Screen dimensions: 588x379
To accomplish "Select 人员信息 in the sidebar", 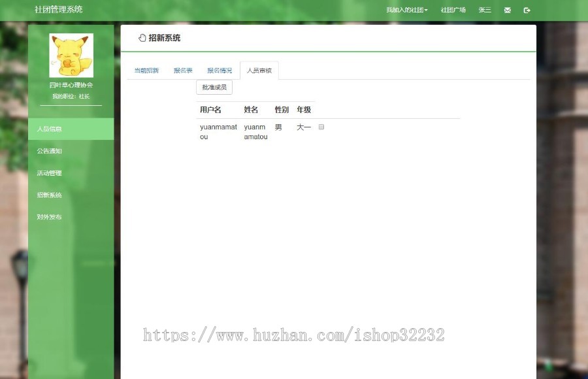I will tap(49, 129).
